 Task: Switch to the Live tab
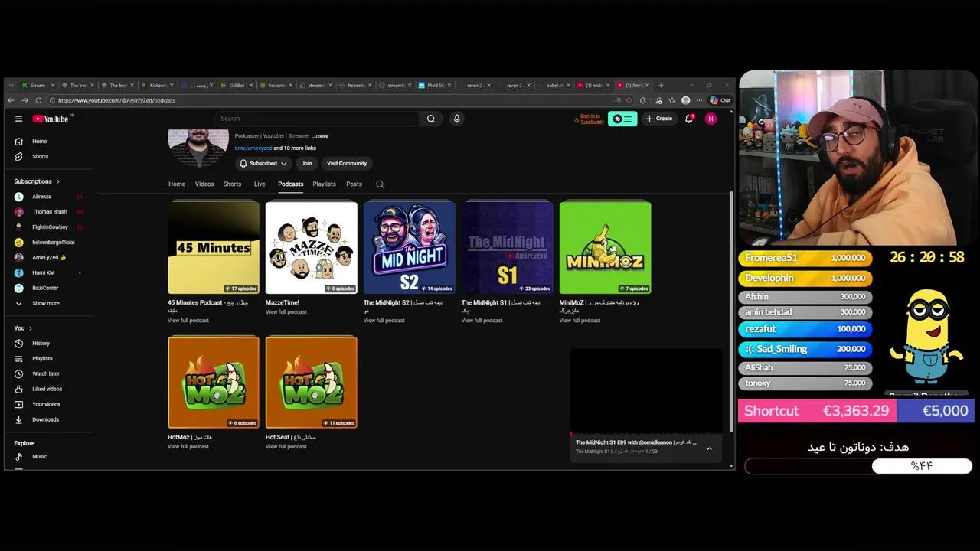[x=260, y=184]
